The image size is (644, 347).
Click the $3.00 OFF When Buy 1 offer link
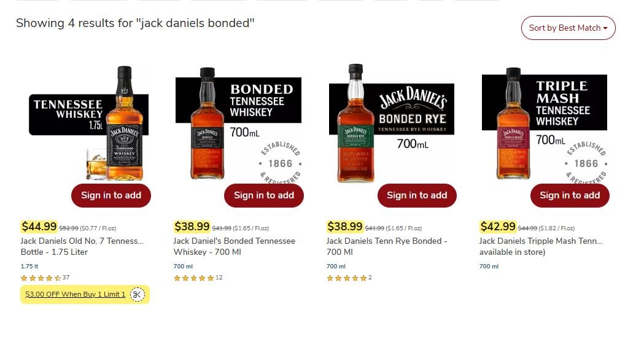click(x=75, y=294)
